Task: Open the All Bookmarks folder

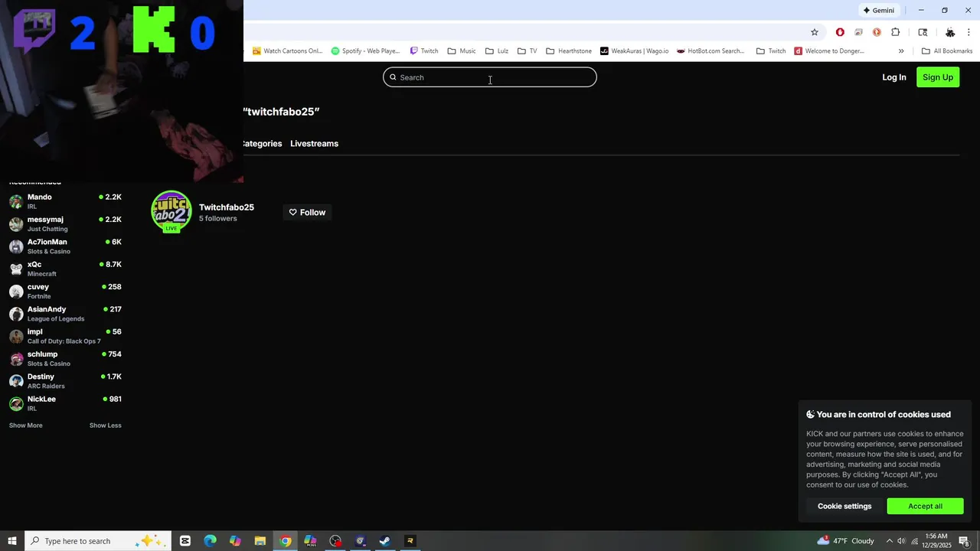Action: pyautogui.click(x=947, y=51)
